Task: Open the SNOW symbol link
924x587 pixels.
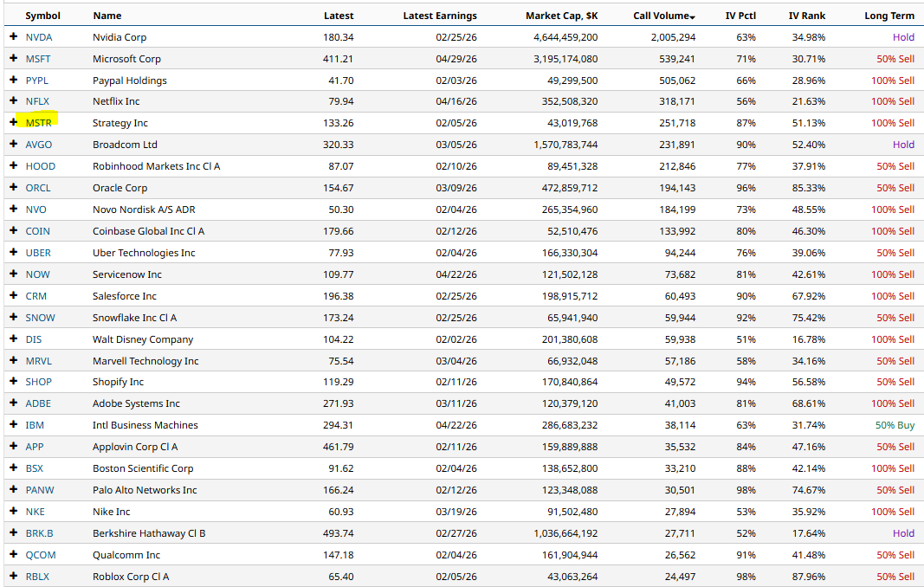Action: click(x=40, y=318)
